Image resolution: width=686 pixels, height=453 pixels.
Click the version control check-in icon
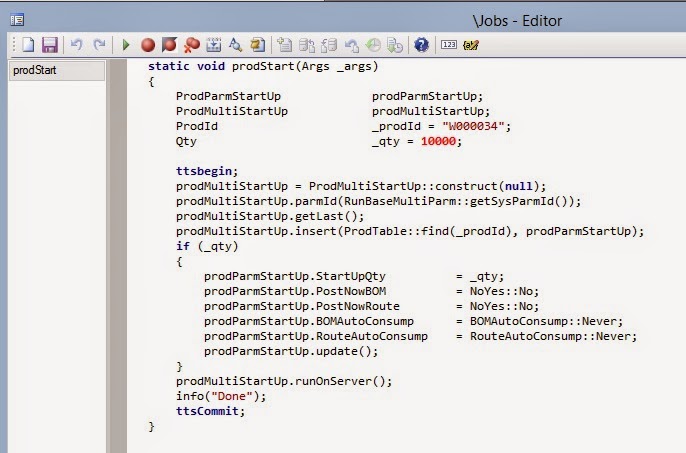click(x=307, y=45)
